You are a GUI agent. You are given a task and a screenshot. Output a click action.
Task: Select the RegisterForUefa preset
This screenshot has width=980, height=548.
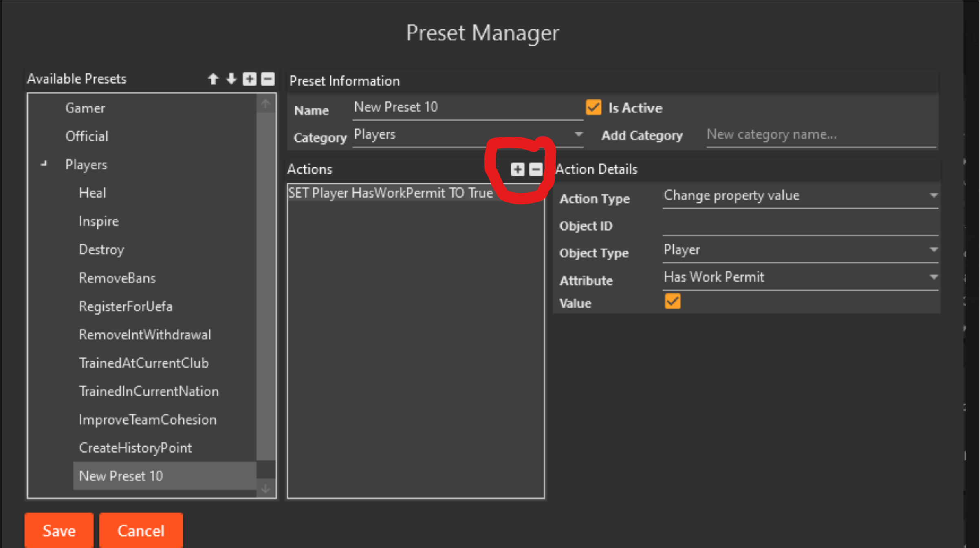[126, 306]
